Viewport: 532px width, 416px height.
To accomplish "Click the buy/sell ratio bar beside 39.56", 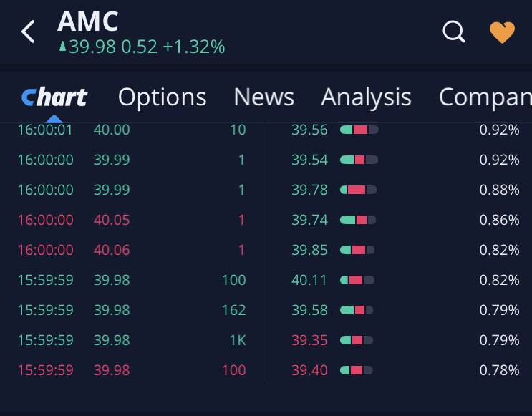I will point(359,130).
